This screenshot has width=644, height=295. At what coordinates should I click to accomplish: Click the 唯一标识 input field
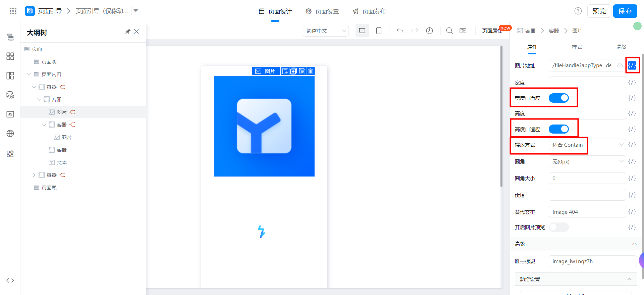(593, 261)
